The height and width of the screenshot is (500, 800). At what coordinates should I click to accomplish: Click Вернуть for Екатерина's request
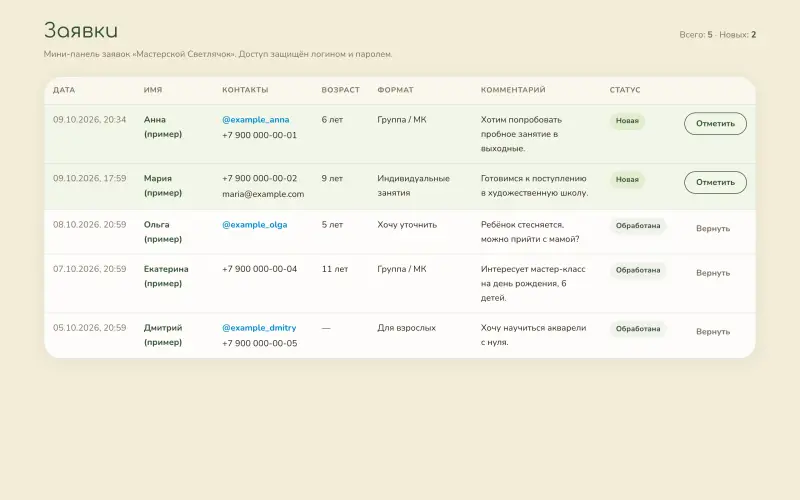pyautogui.click(x=713, y=273)
